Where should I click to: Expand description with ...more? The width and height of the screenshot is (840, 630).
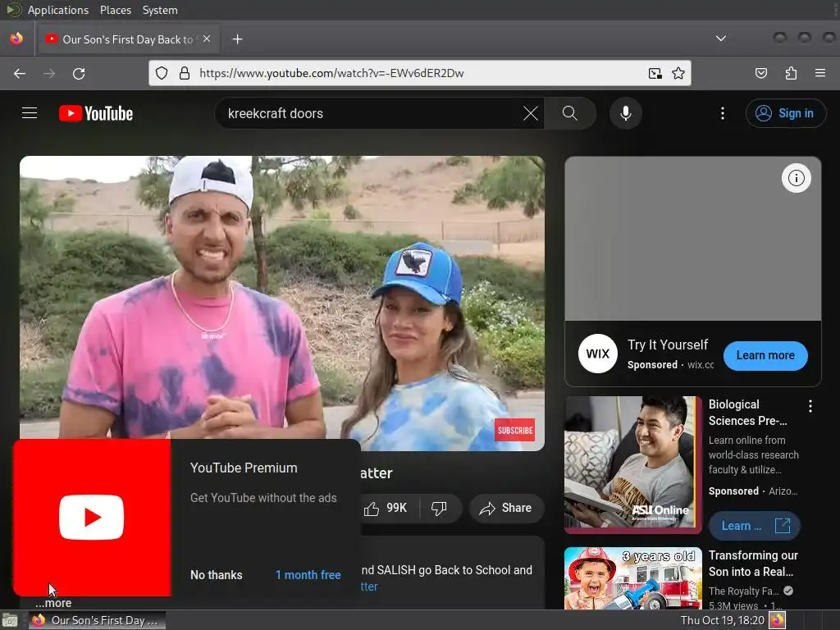(53, 603)
